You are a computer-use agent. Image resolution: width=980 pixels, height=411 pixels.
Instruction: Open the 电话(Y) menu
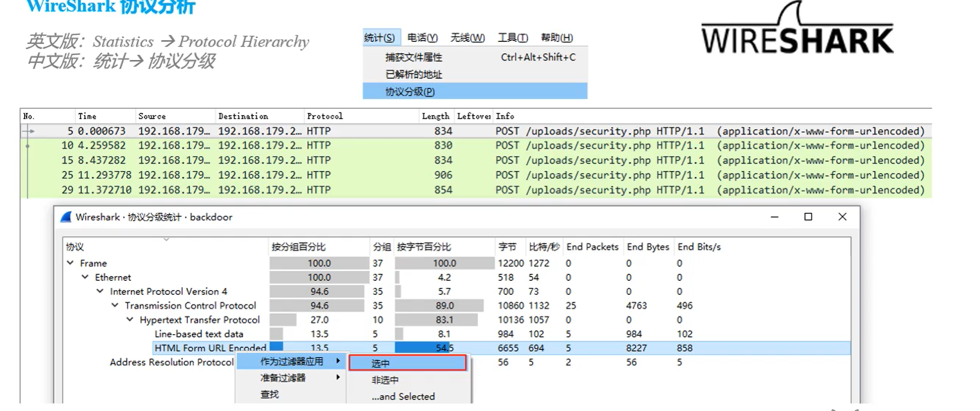point(422,38)
